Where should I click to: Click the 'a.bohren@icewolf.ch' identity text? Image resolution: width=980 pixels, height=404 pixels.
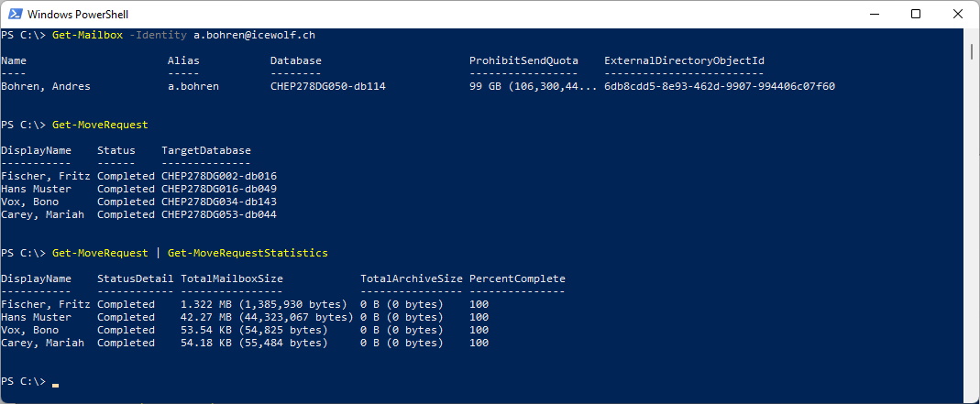tap(253, 35)
